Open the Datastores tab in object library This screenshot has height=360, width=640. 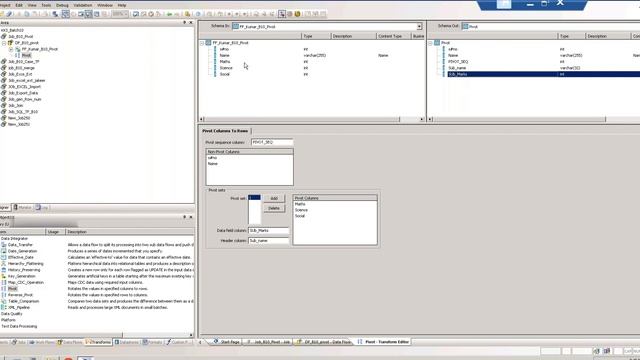127,342
